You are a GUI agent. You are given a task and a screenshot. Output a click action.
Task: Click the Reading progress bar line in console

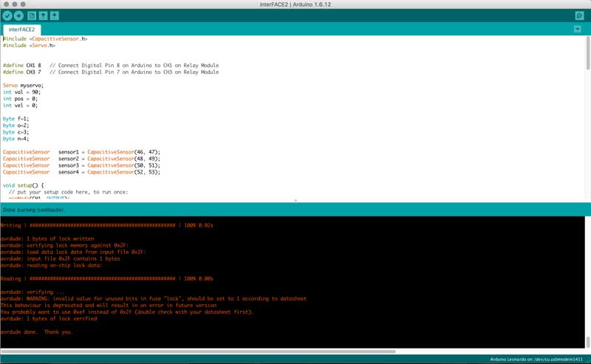(106, 279)
